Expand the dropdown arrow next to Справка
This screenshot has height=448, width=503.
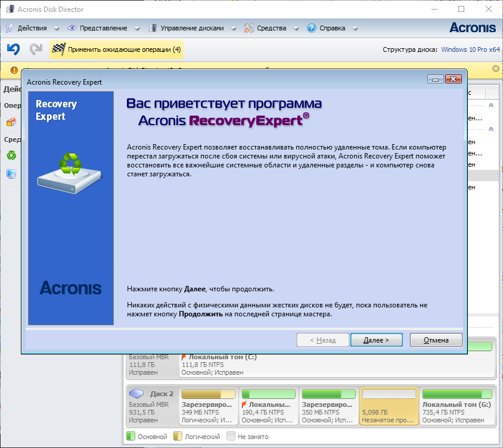[x=355, y=28]
